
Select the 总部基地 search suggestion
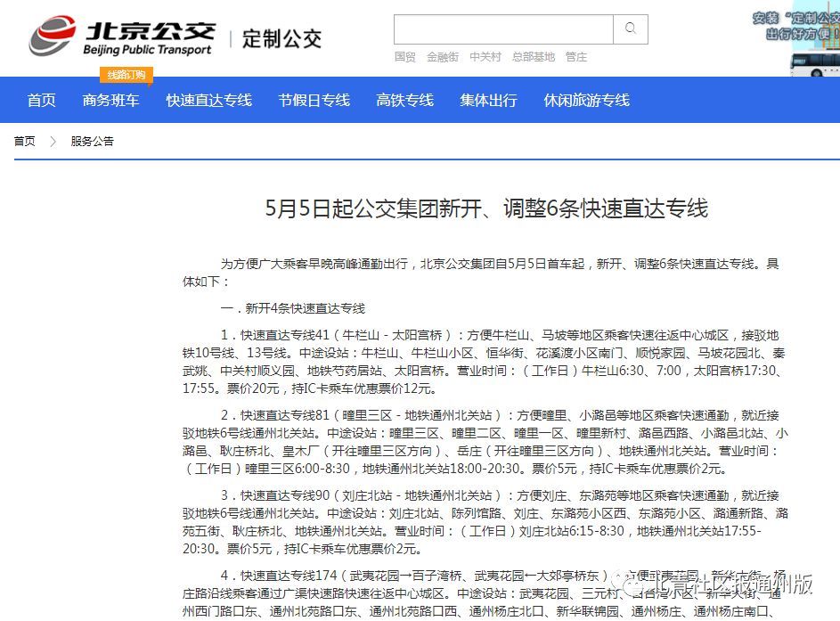click(534, 57)
